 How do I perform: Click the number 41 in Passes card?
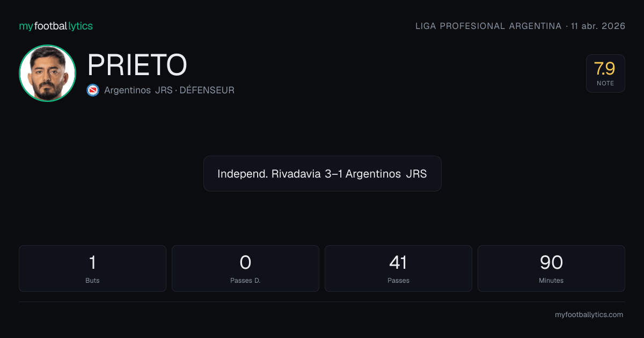(398, 262)
